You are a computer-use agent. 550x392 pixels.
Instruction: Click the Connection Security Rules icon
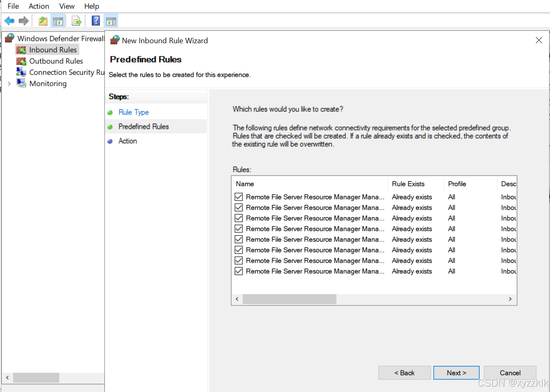click(21, 72)
